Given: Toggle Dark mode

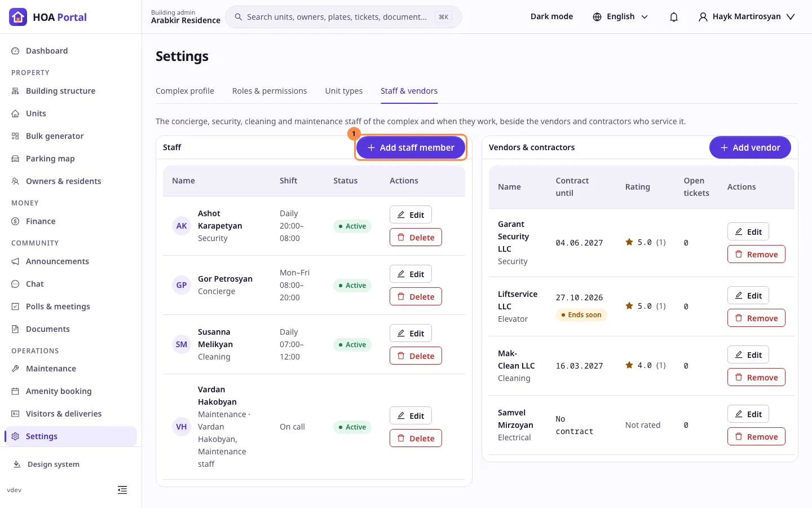Looking at the screenshot, I should point(551,17).
